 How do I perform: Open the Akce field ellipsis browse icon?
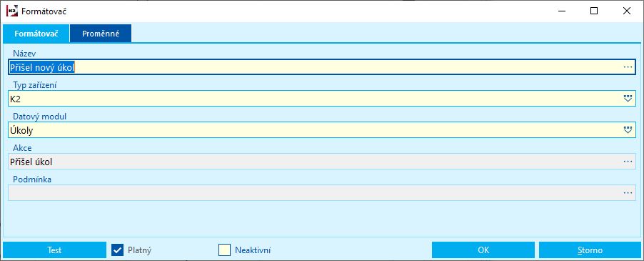627,162
